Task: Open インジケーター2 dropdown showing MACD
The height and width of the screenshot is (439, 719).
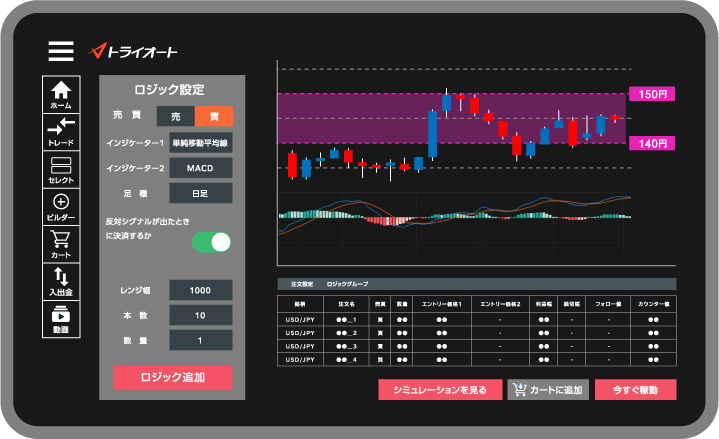Action: (x=200, y=168)
